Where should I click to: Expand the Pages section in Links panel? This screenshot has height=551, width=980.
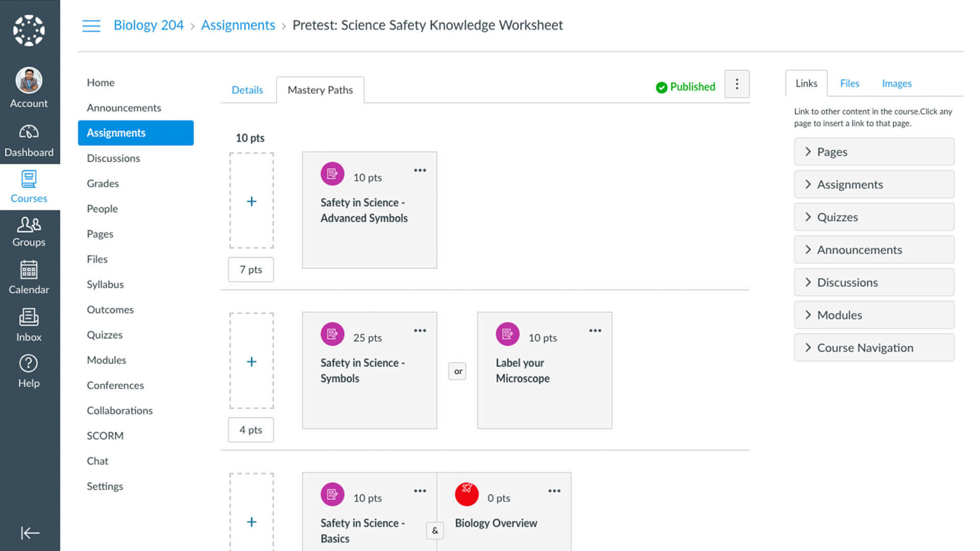[x=873, y=152]
